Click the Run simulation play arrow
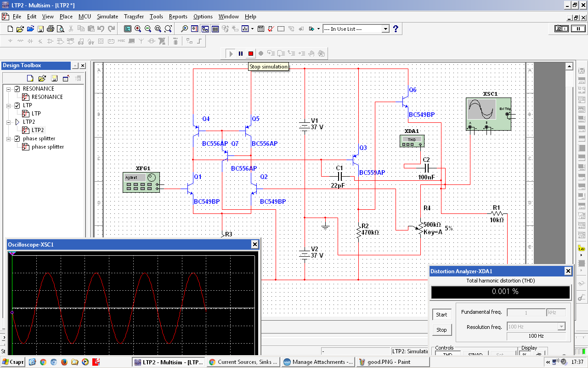Image resolution: width=588 pixels, height=368 pixels. click(x=231, y=53)
